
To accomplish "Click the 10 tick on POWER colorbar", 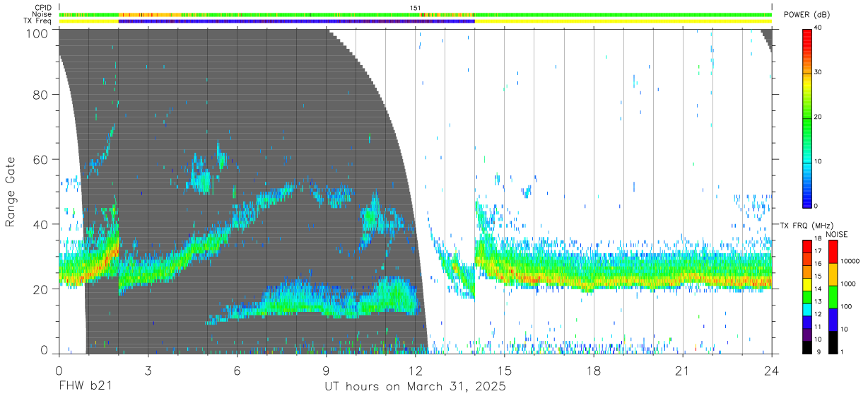I will coord(819,161).
